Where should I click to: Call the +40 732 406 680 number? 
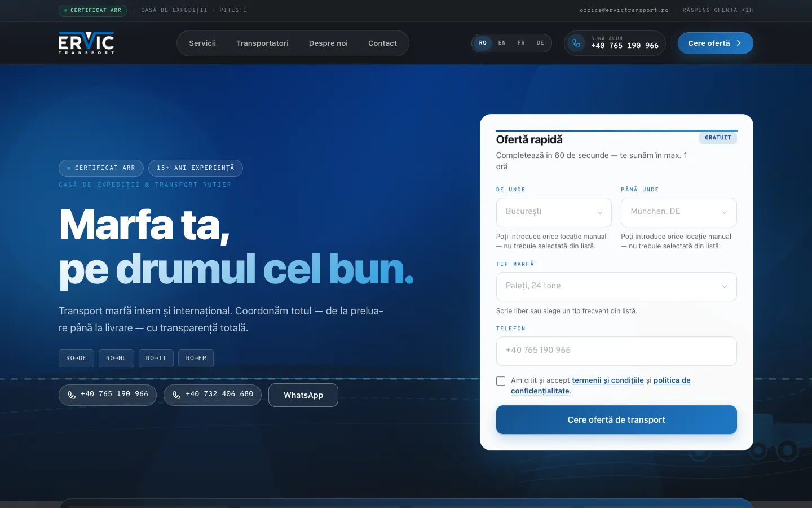[x=213, y=395]
